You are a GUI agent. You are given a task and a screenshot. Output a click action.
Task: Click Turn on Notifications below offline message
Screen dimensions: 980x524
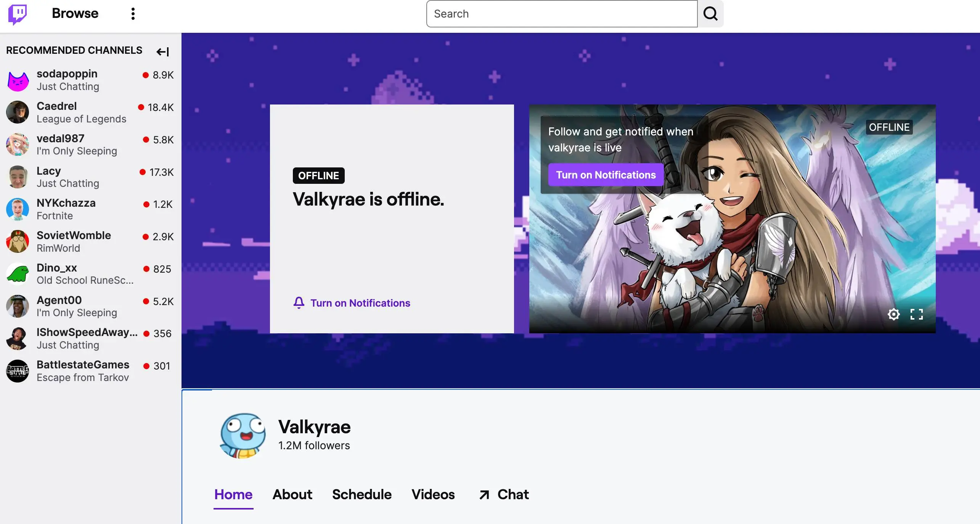360,303
